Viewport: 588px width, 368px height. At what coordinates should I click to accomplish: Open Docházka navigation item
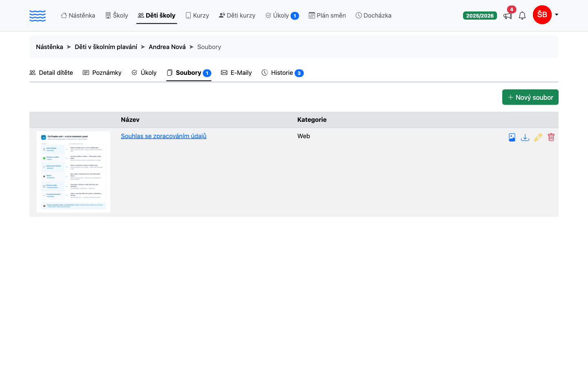pyautogui.click(x=373, y=16)
